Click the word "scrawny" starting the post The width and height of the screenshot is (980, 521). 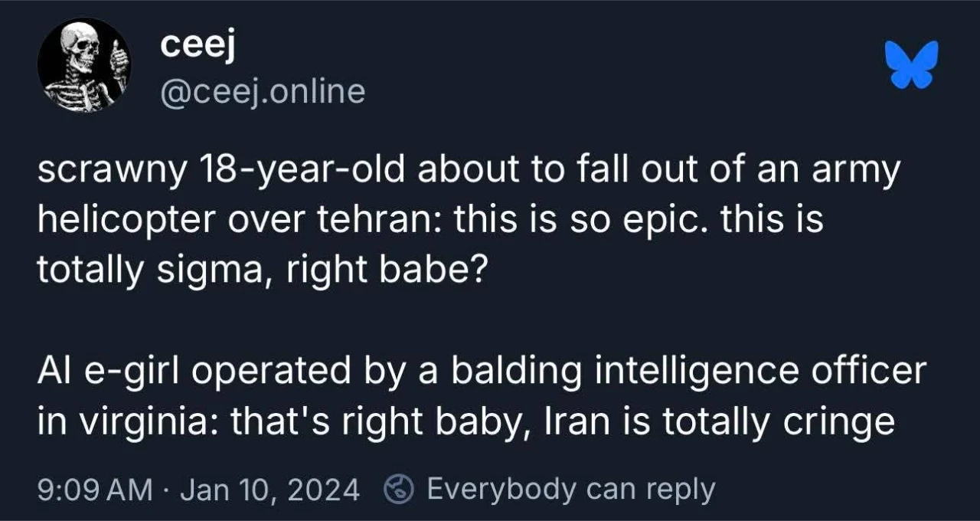(112, 172)
